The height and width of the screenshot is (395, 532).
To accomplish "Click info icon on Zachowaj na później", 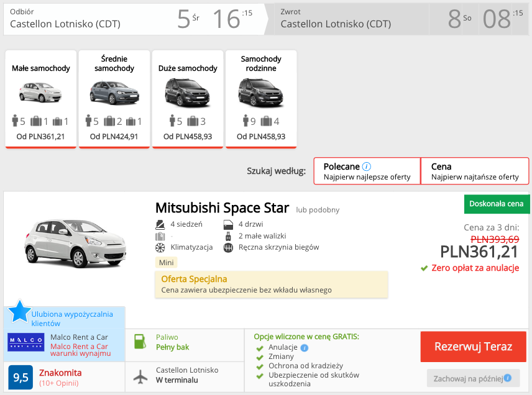I will click(x=508, y=378).
